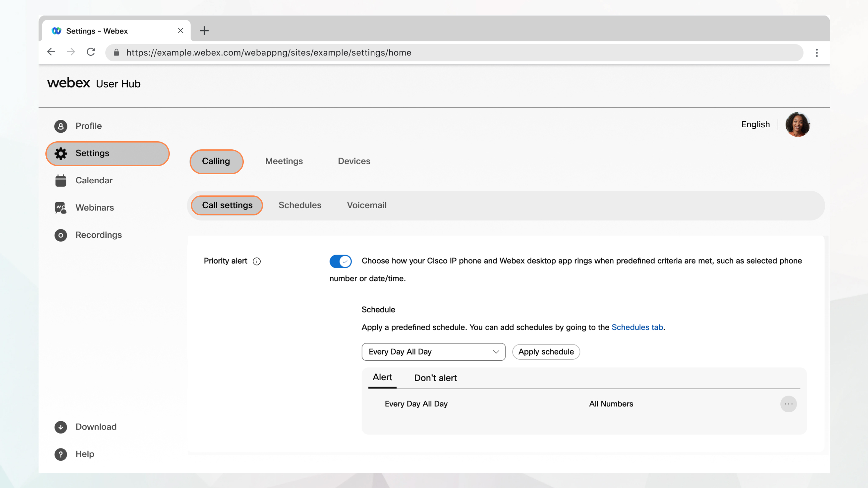Click the Schedules tab in Call settings
Screen dimensions: 868x488
300,204
